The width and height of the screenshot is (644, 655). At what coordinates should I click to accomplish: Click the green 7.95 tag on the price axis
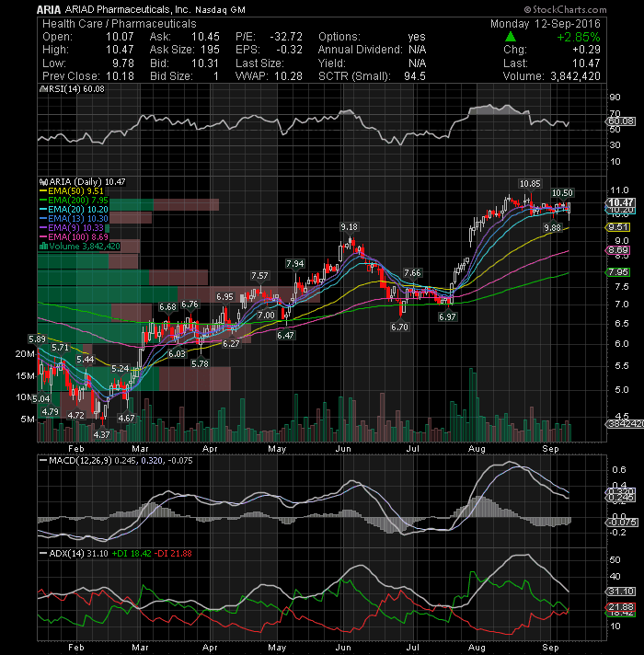coord(618,272)
